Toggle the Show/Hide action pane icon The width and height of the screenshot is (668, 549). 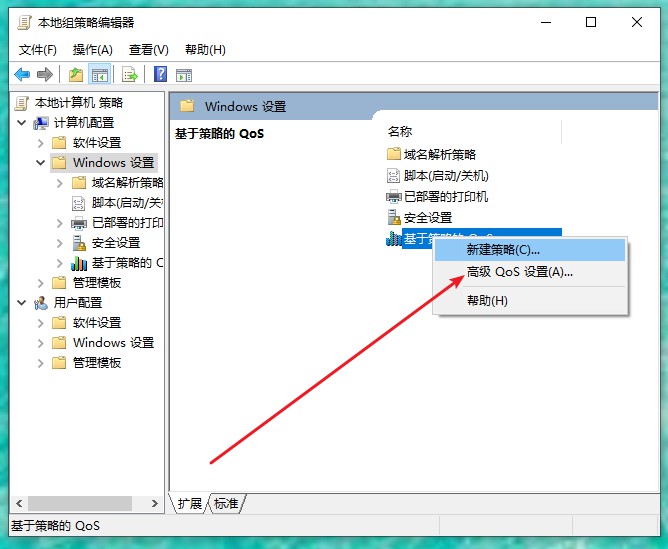point(183,74)
